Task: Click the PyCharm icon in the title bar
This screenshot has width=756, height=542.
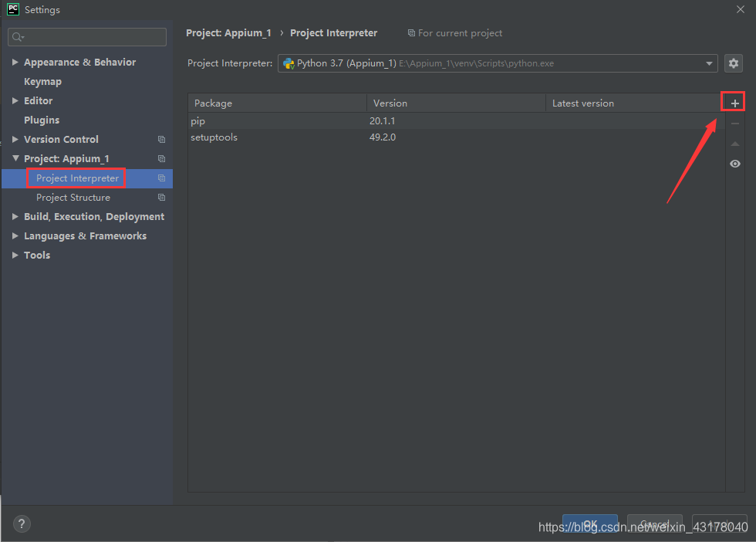Action: 12,9
